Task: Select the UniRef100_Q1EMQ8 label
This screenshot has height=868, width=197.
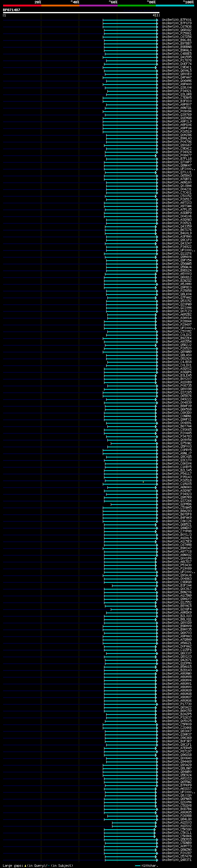Action: point(177,118)
